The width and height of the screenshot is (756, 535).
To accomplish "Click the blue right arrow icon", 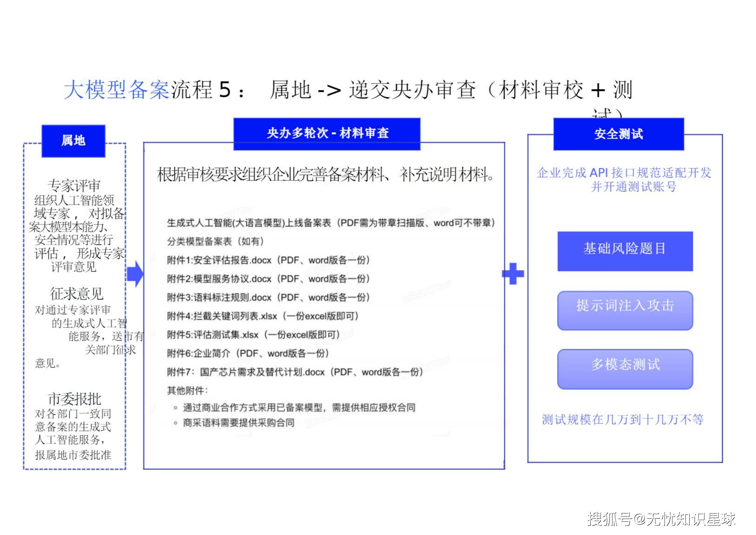I will point(135,274).
